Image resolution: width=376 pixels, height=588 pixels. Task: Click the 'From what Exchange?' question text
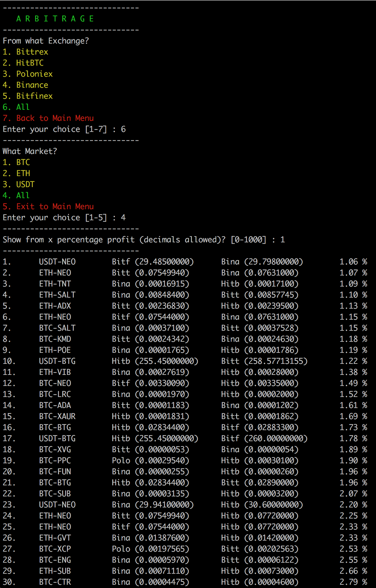tap(46, 41)
